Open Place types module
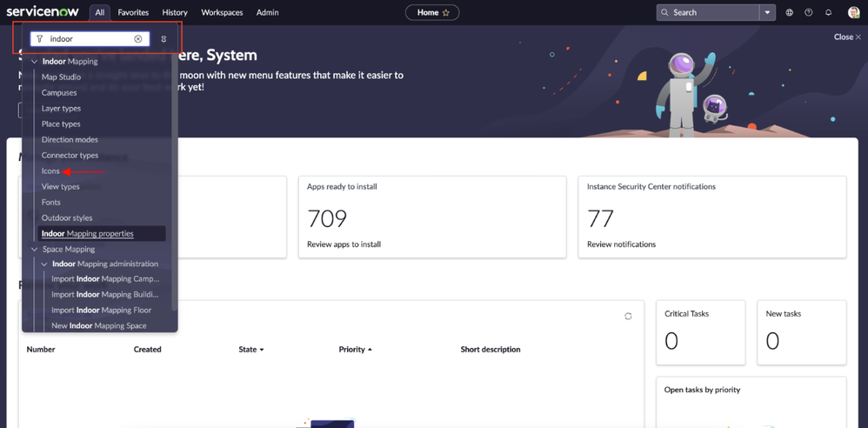 [x=61, y=124]
